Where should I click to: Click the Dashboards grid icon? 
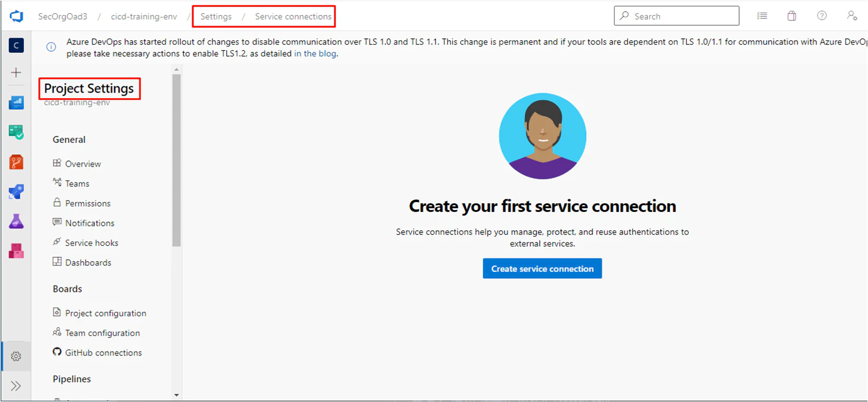pyautogui.click(x=57, y=262)
